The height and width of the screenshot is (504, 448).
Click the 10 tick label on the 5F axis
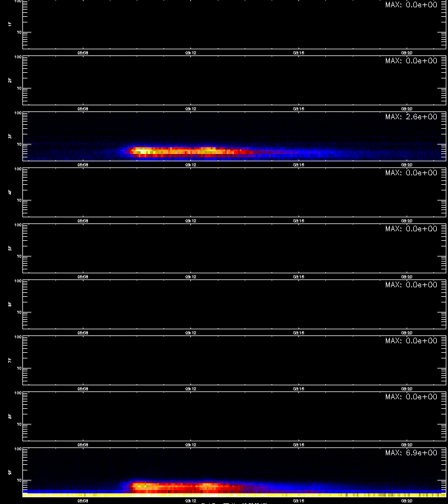19,256
